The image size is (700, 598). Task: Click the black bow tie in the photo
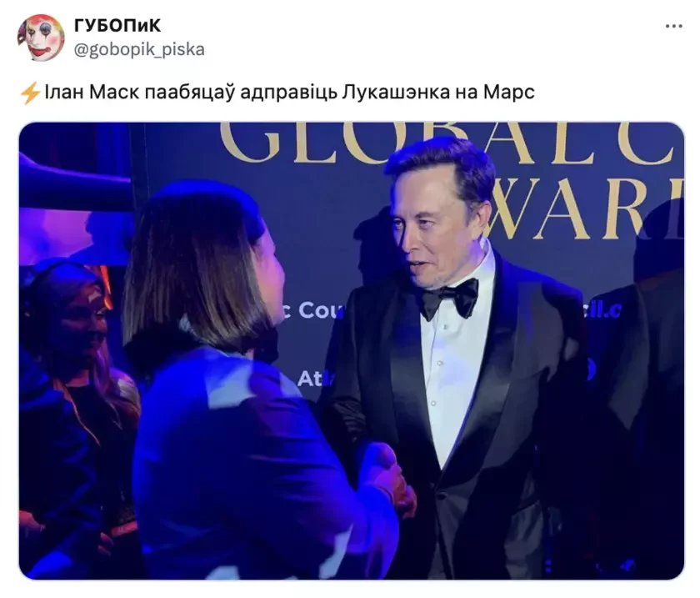[x=449, y=298]
